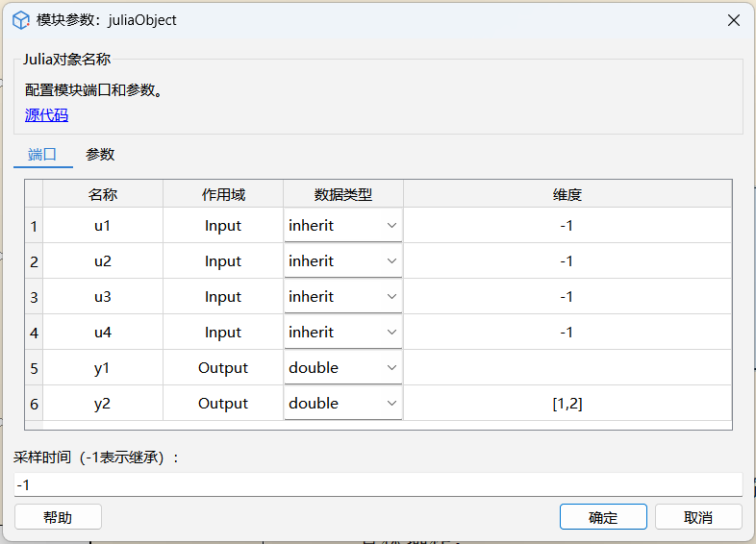Screen dimensions: 756x544
Task: Close the juliaObject parameters dialog
Action: point(733,19)
